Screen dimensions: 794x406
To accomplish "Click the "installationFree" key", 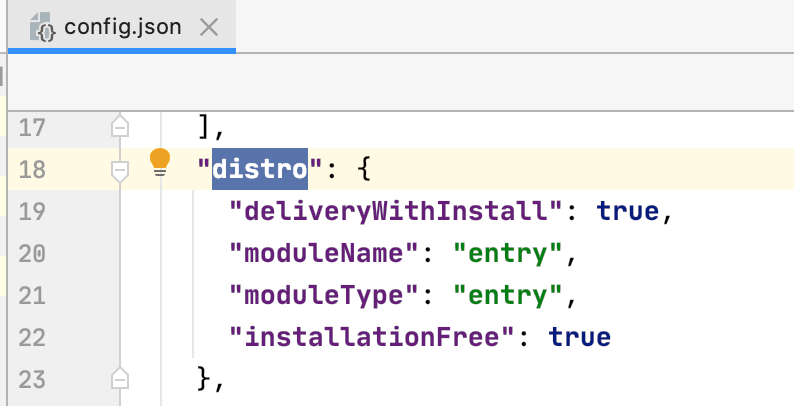I will (x=372, y=337).
